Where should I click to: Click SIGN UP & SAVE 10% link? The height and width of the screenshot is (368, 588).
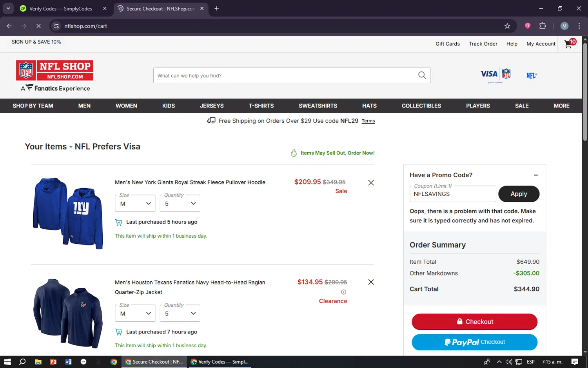pyautogui.click(x=36, y=42)
